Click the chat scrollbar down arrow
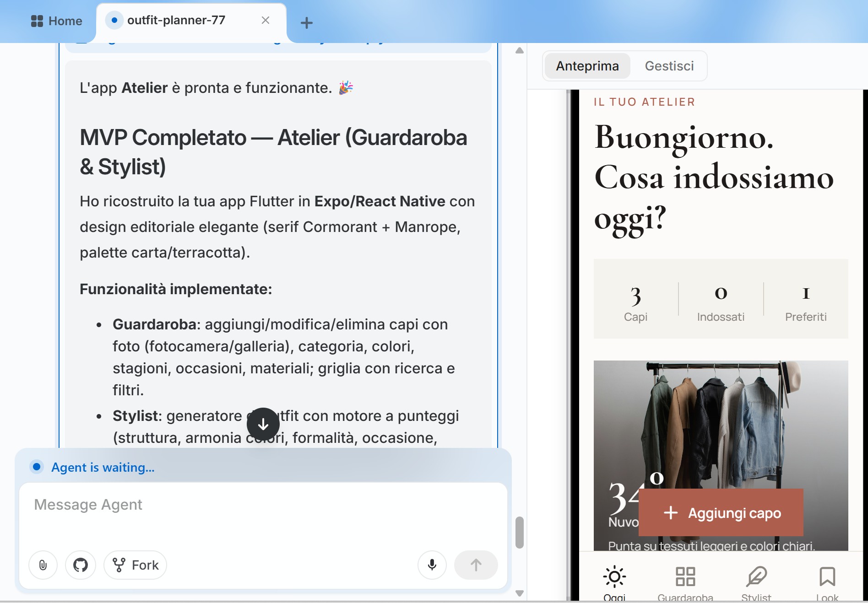Image resolution: width=868 pixels, height=603 pixels. (519, 593)
